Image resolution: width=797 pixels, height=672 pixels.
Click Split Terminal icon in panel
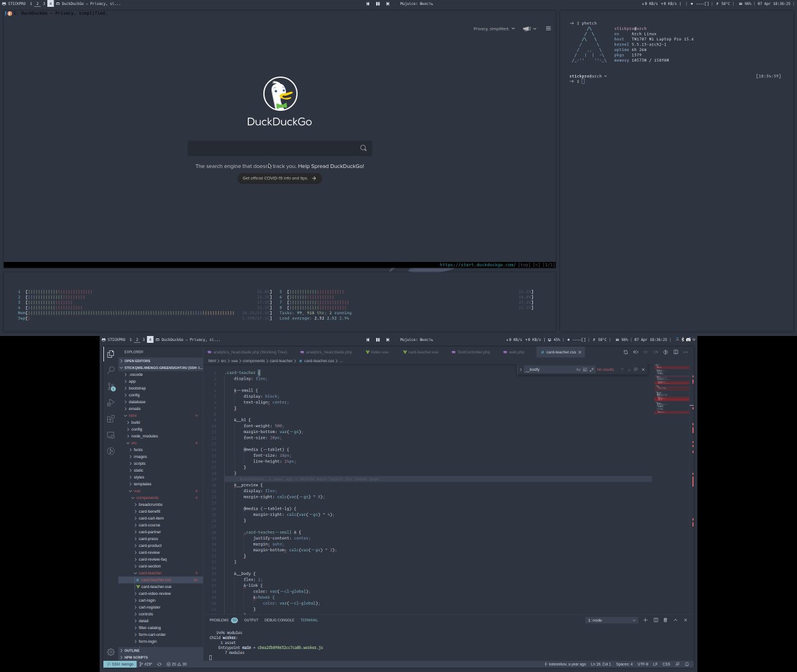(x=656, y=620)
